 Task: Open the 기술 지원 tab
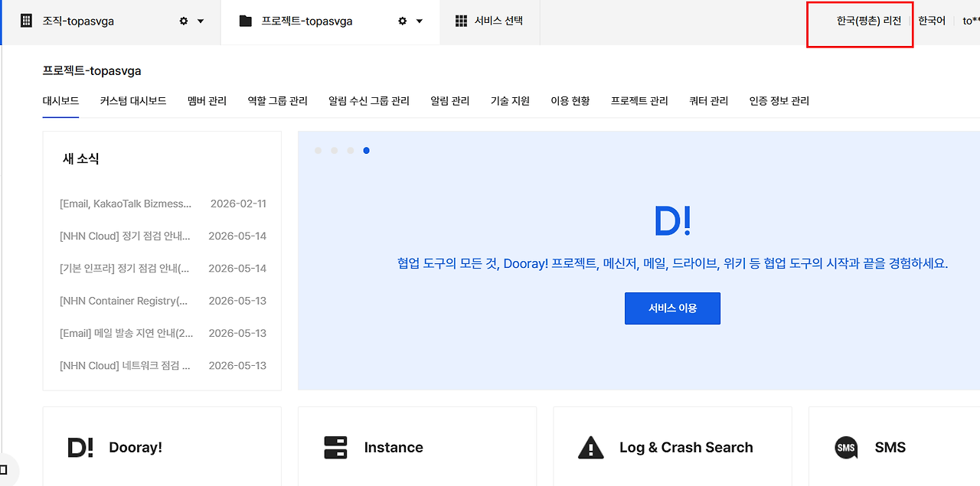pos(511,101)
